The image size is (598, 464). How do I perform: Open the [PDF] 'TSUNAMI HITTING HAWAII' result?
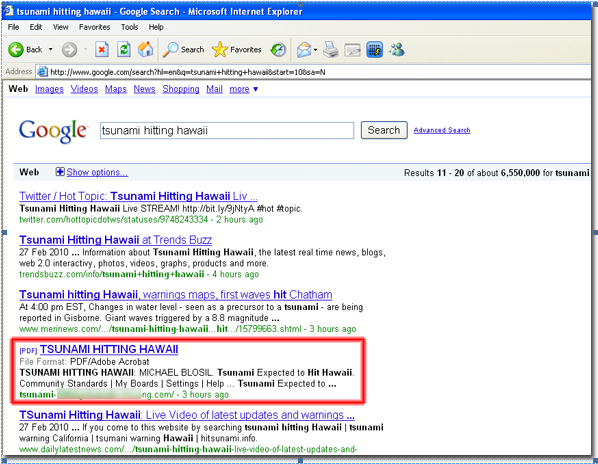pos(109,349)
